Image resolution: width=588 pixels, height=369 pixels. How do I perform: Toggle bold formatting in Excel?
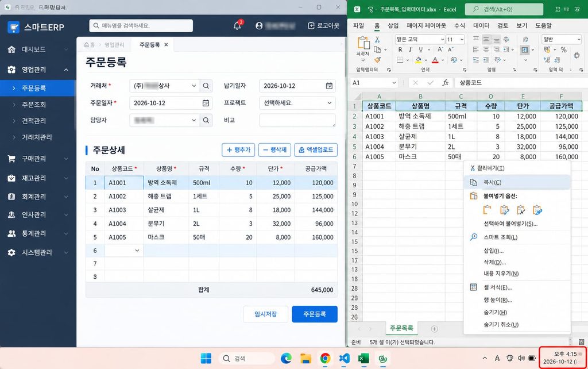click(x=400, y=49)
